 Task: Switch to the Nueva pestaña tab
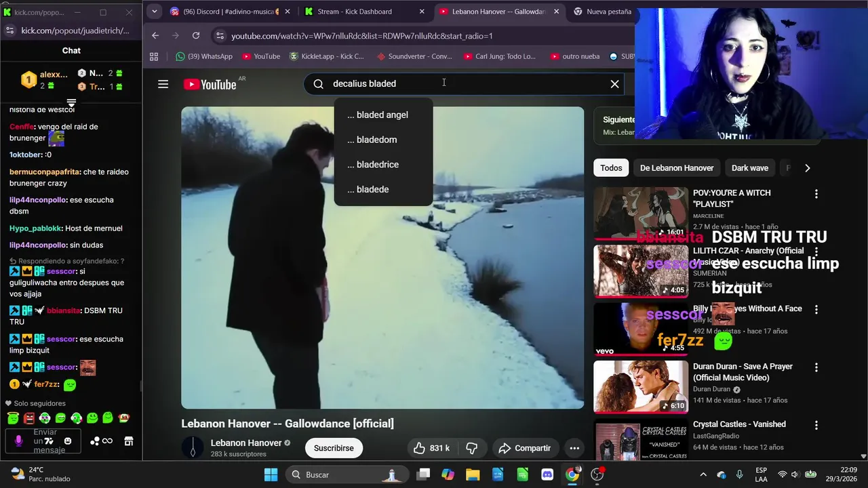pos(602,12)
